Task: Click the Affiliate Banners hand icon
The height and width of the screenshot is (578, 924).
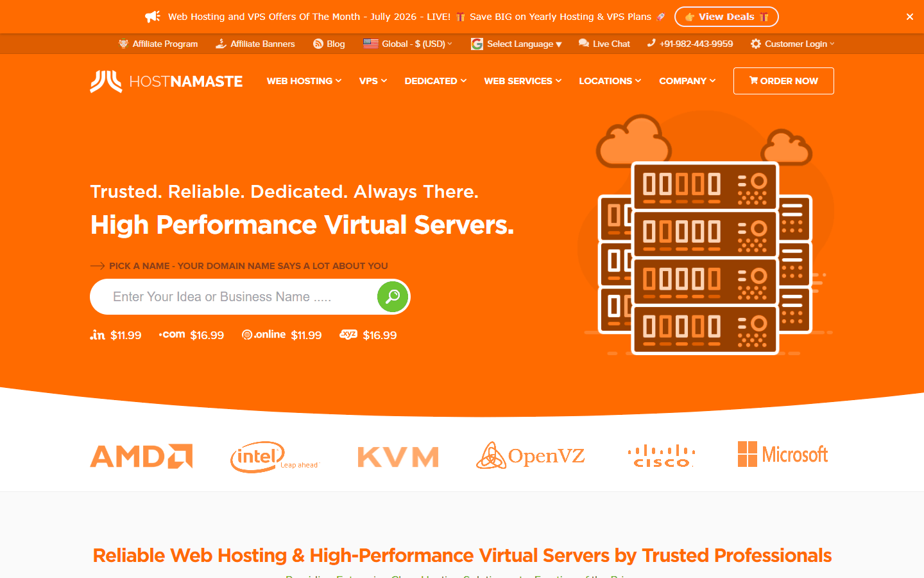Action: click(x=221, y=44)
